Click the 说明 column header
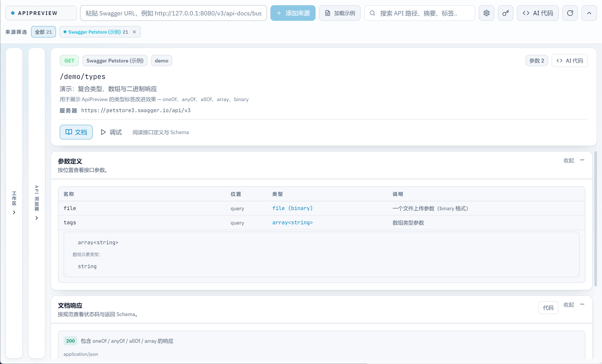Viewport: 602px width, 364px height. 398,194
